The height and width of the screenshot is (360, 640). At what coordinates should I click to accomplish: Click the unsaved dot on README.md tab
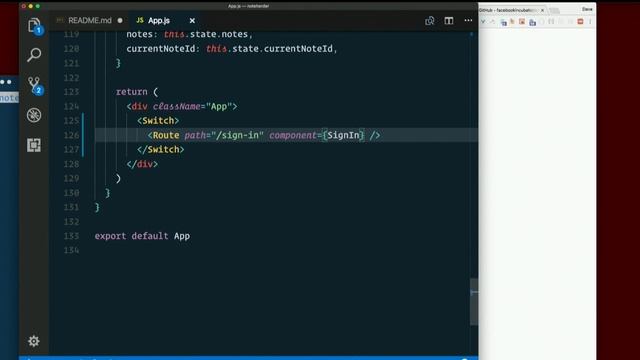pos(120,20)
